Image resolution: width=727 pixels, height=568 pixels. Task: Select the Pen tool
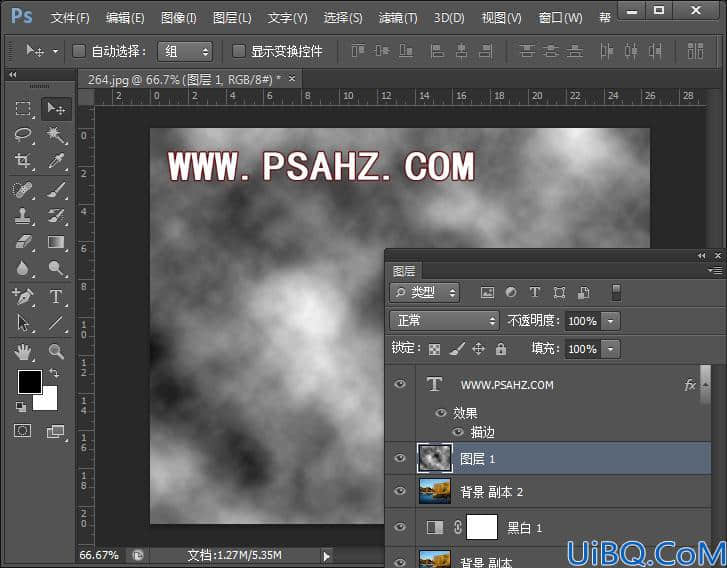23,296
